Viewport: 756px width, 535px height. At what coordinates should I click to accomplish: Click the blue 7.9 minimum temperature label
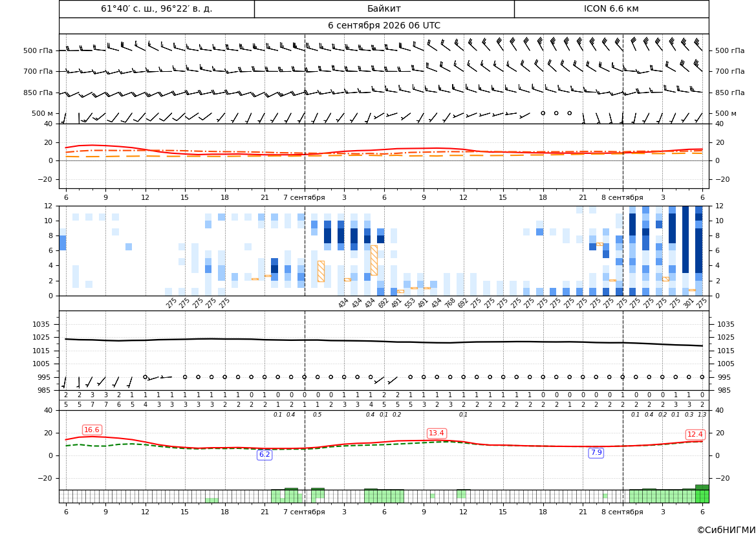tap(596, 452)
